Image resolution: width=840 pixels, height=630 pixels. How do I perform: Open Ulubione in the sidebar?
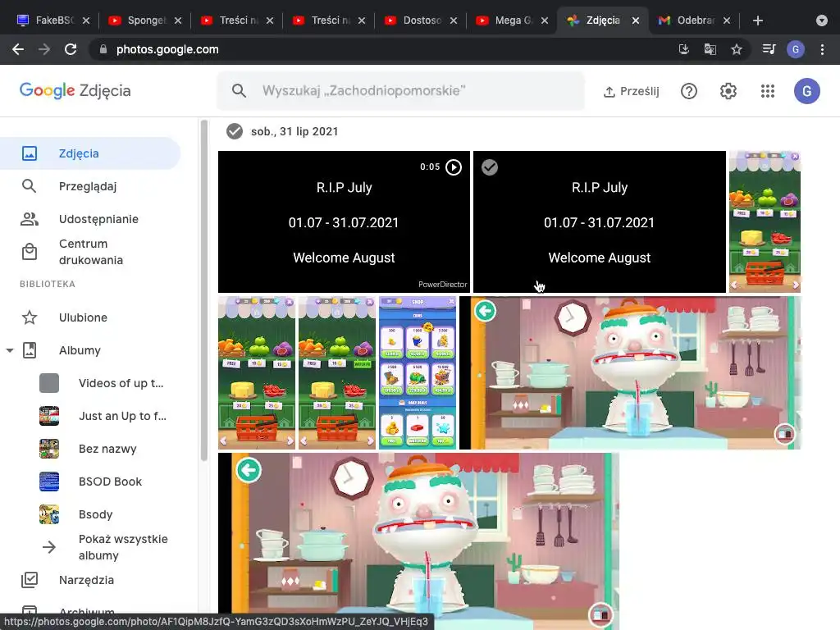click(90, 317)
